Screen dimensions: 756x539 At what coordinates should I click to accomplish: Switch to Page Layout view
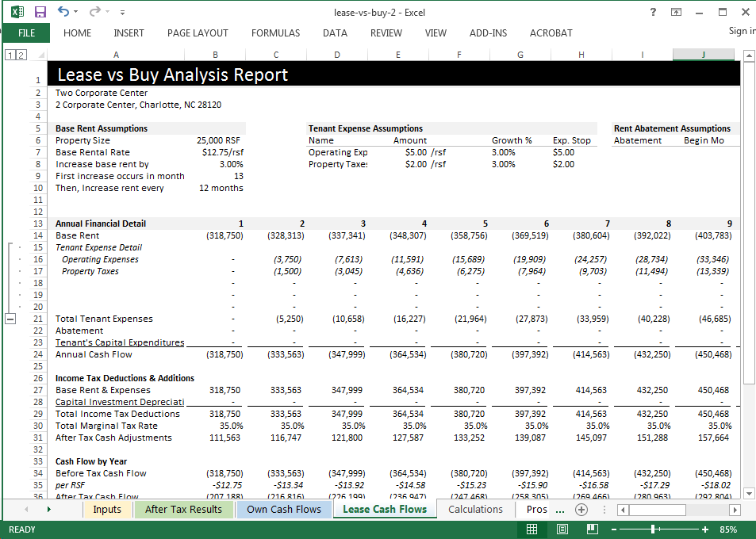(562, 529)
